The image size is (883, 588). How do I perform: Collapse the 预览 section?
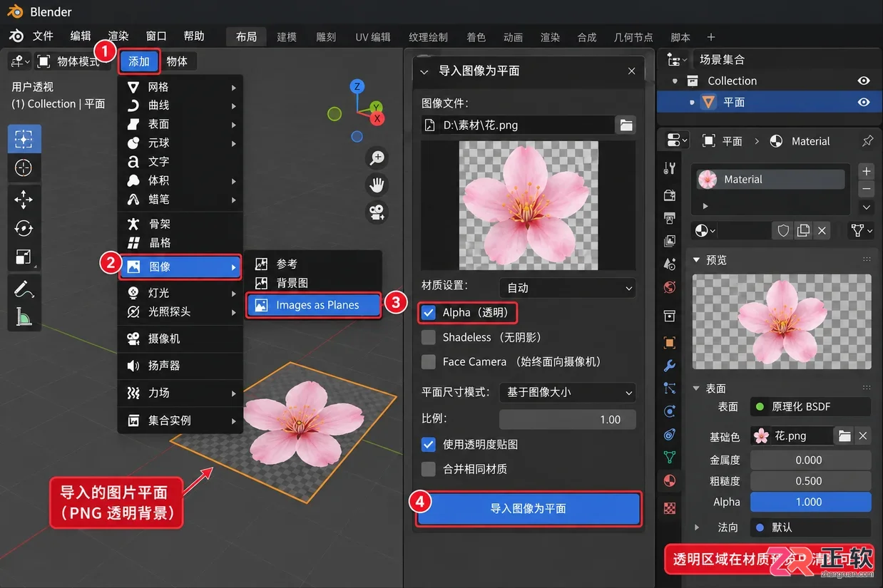tap(697, 260)
